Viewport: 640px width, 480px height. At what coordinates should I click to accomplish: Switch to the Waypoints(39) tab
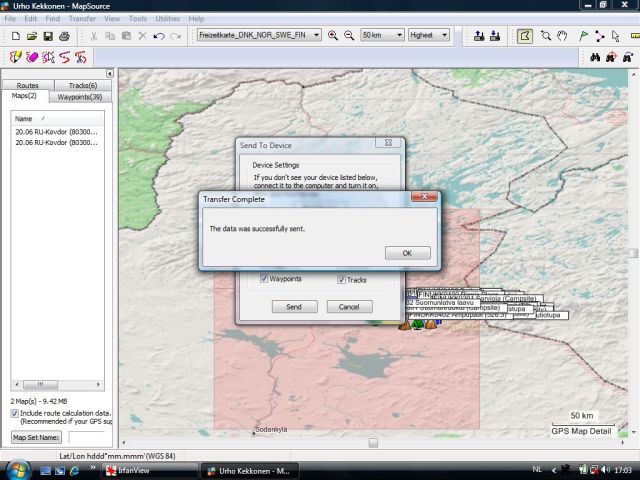[x=79, y=97]
